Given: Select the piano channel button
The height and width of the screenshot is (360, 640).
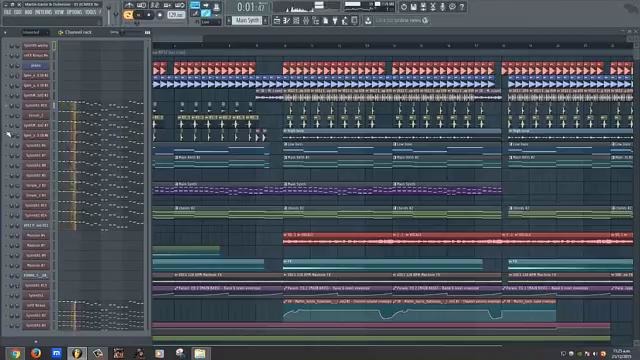Looking at the screenshot, I should [x=36, y=65].
